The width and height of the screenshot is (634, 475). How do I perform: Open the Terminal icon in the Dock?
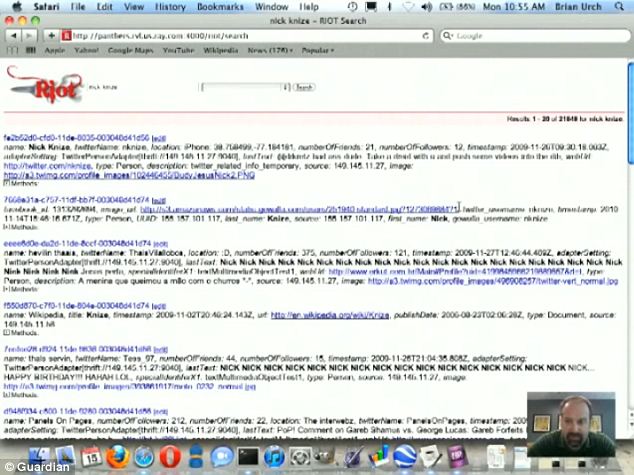point(248,457)
